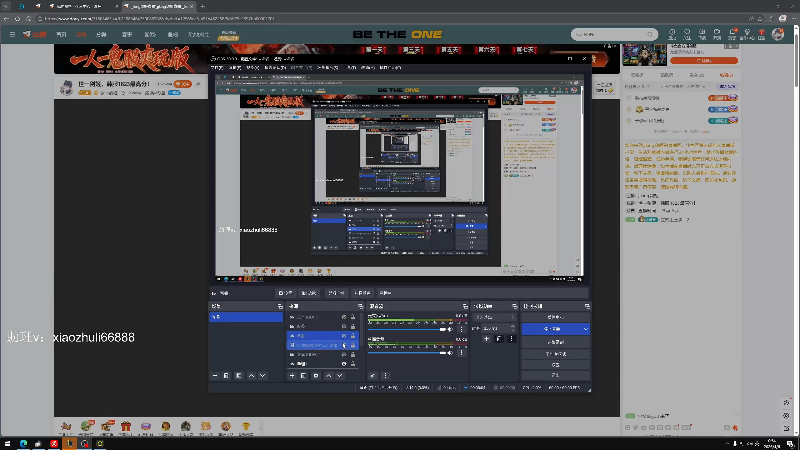Screen dimensions: 800x450
Task: Move the selected source down in Sources panel
Action: tap(340, 376)
